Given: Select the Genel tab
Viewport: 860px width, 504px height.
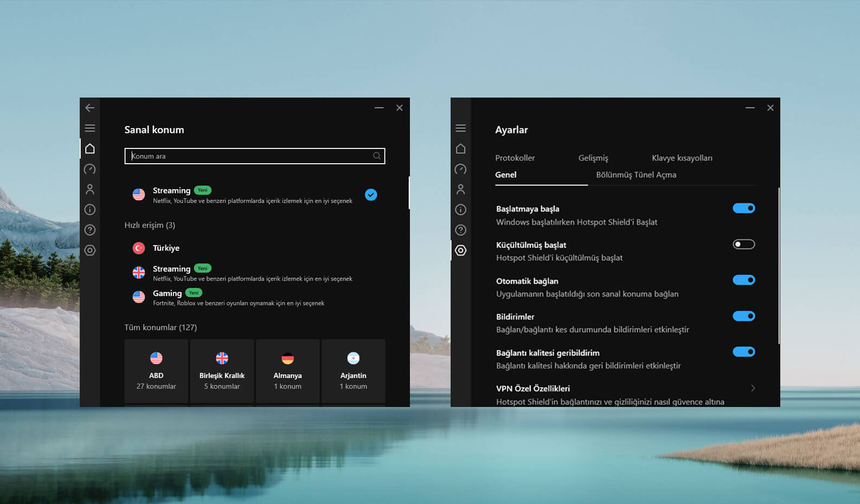Looking at the screenshot, I should [506, 175].
